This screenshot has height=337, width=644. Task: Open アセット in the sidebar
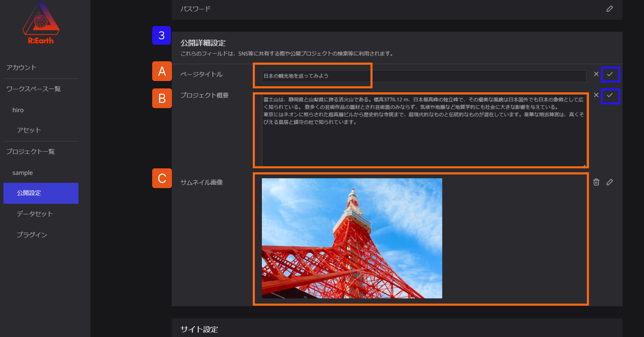pyautogui.click(x=29, y=130)
